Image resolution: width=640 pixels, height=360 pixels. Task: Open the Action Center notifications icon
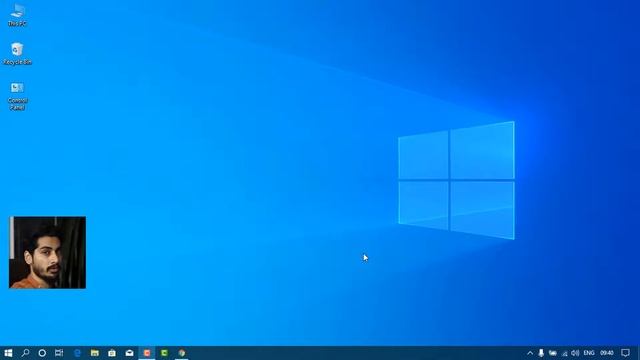click(x=625, y=353)
